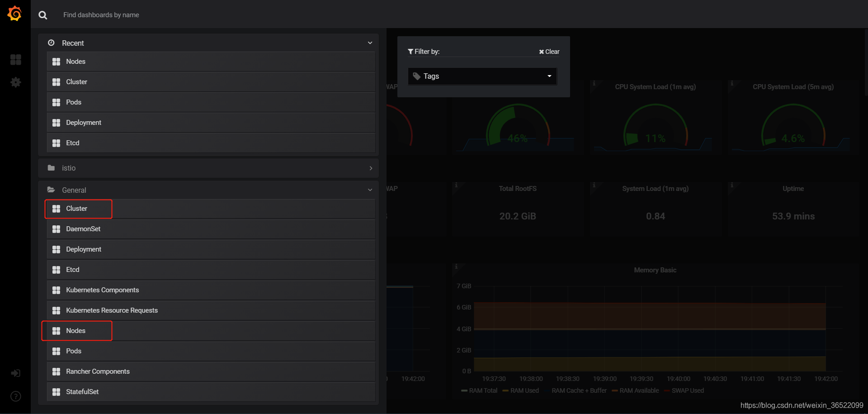Open Cluster dashboard under Recent
Image resolution: width=868 pixels, height=414 pixels.
point(211,82)
